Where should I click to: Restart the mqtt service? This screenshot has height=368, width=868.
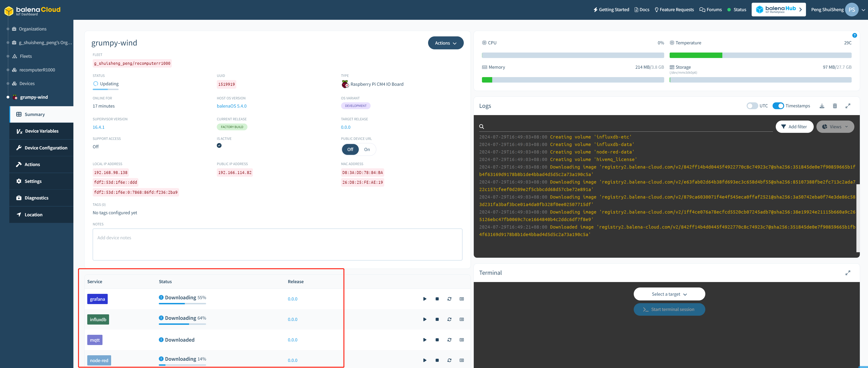(x=449, y=340)
